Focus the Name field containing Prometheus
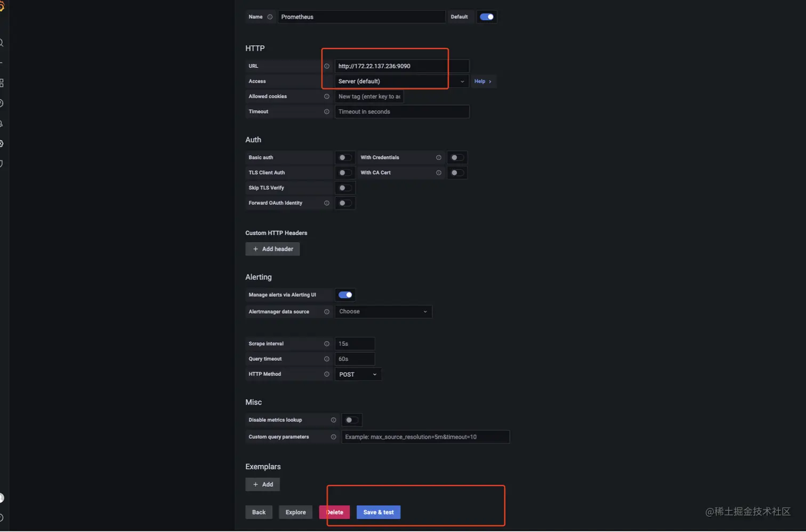The image size is (806, 532). click(x=361, y=17)
